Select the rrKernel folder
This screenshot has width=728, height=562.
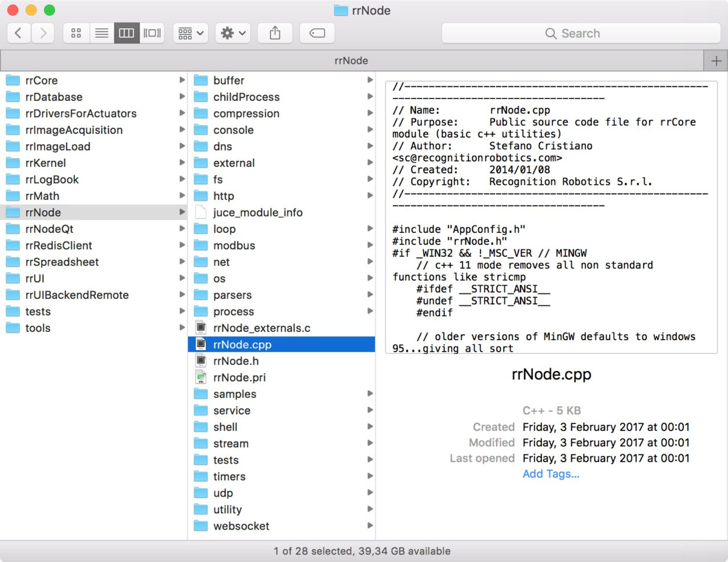coord(93,163)
